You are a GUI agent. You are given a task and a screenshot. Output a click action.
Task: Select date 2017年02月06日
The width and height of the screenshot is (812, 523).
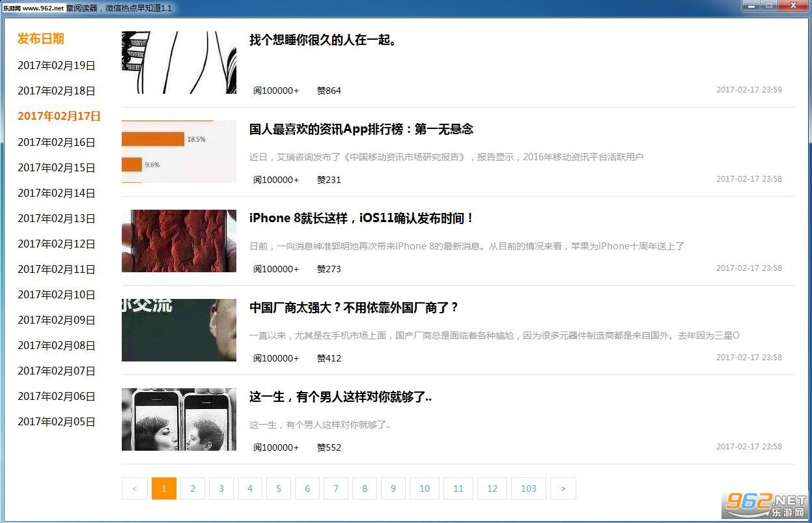[x=57, y=396]
